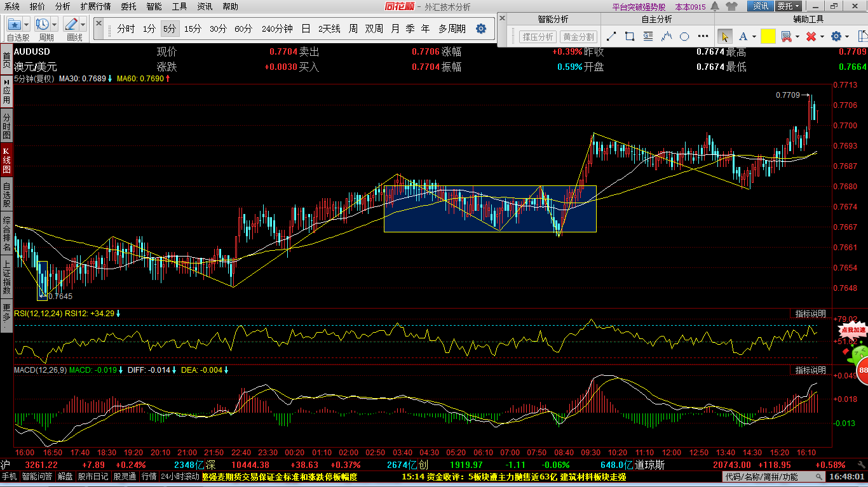This screenshot has height=487, width=868.
Task: Open 股市日记 in bottom bar
Action: click(93, 477)
